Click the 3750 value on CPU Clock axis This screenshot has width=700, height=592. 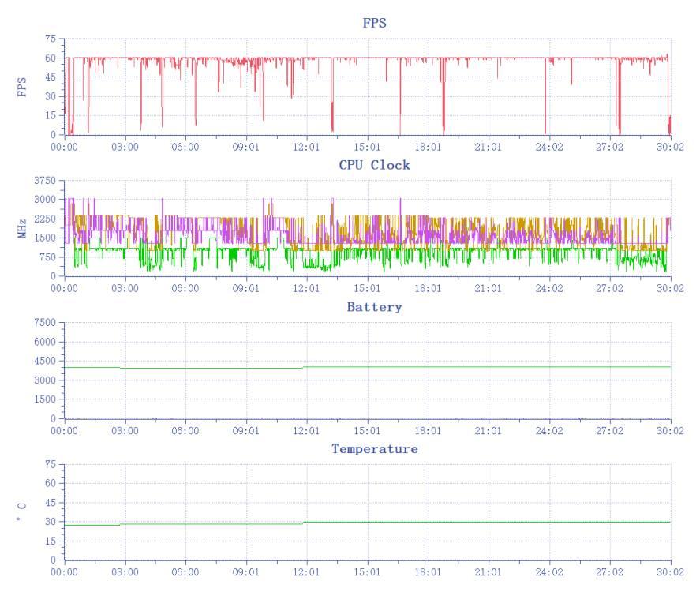[x=46, y=181]
